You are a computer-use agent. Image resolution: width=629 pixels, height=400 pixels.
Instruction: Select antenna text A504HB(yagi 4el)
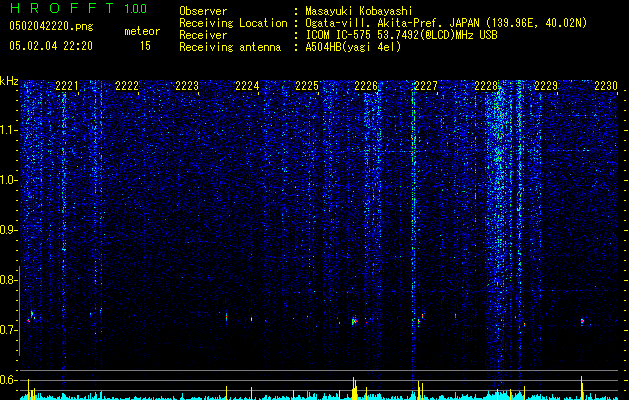(x=353, y=47)
